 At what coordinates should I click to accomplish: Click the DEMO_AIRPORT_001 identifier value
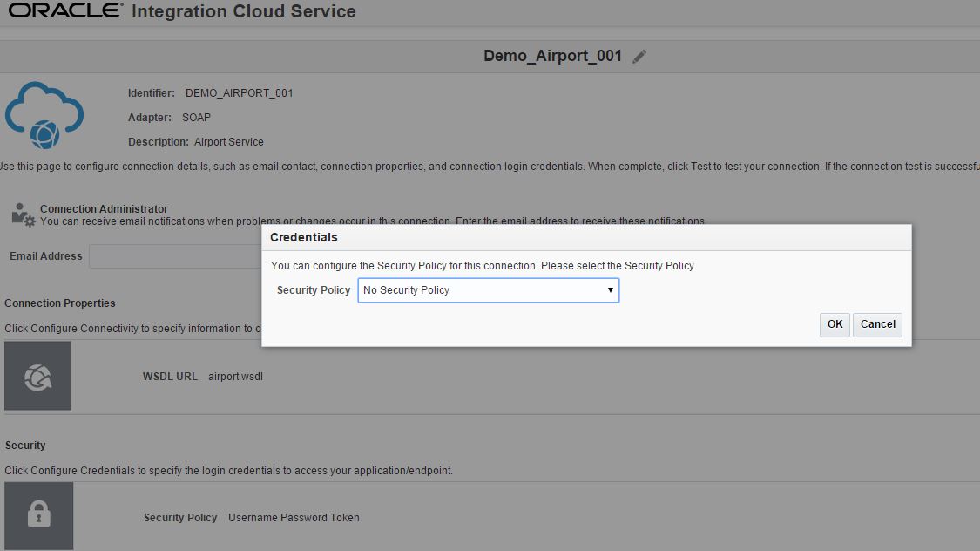pos(239,93)
